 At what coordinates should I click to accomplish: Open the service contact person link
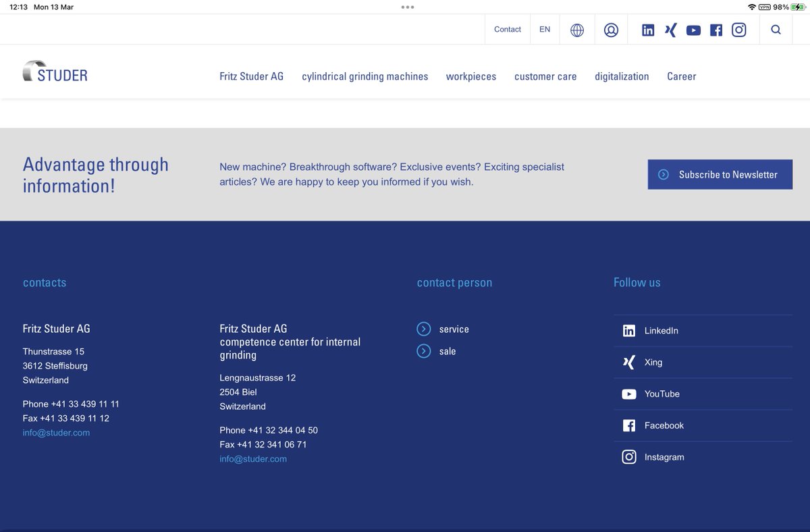454,329
